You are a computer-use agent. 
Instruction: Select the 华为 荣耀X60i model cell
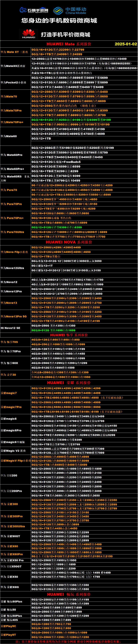[x=16, y=587]
